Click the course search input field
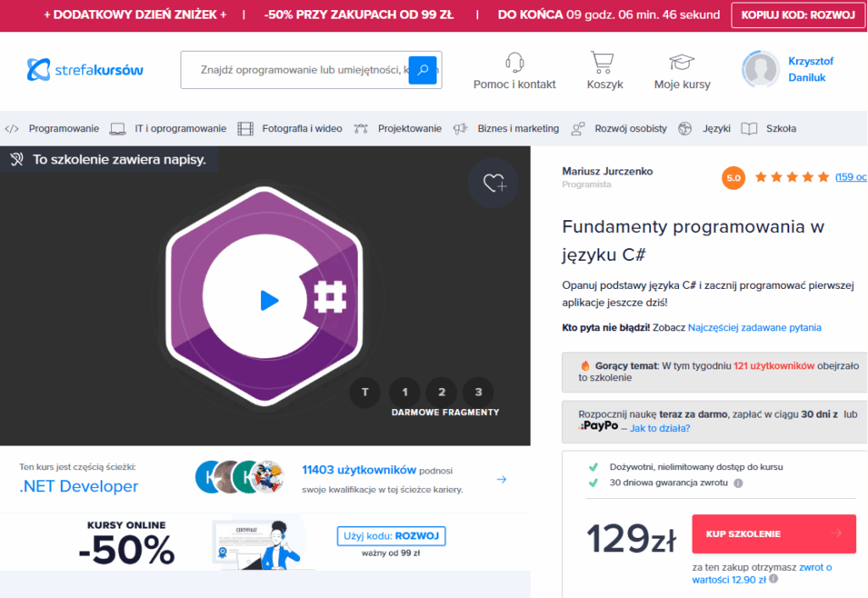The width and height of the screenshot is (868, 598). (297, 69)
